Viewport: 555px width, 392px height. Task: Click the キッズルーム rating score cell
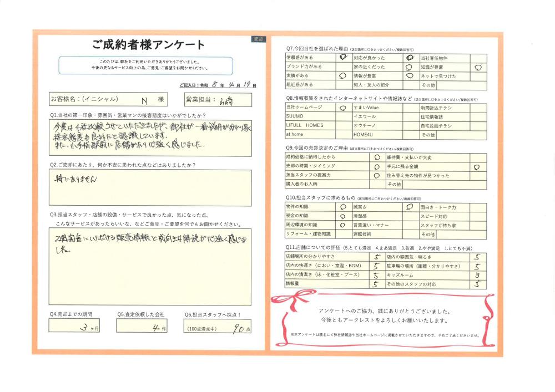tap(477, 274)
